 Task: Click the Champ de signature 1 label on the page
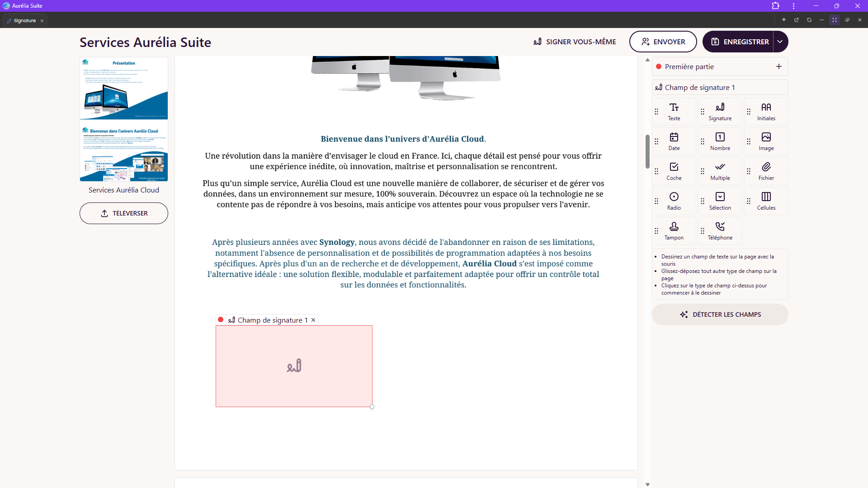[273, 320]
